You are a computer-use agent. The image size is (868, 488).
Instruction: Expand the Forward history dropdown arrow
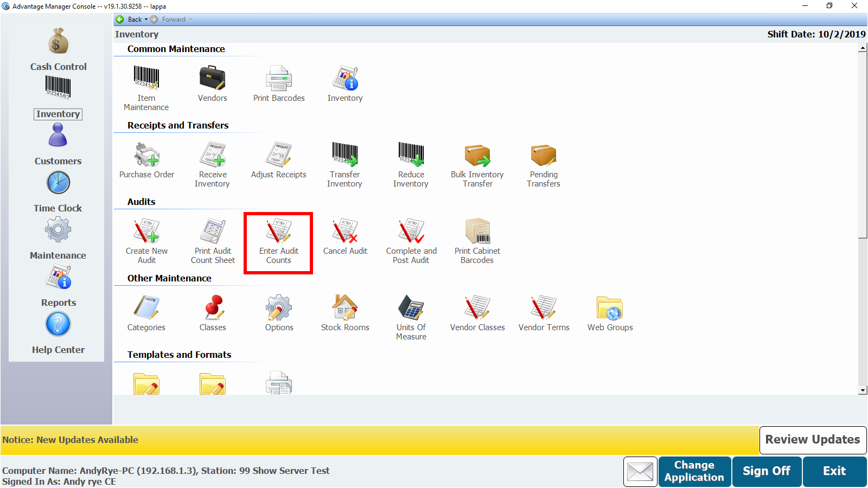(190, 20)
